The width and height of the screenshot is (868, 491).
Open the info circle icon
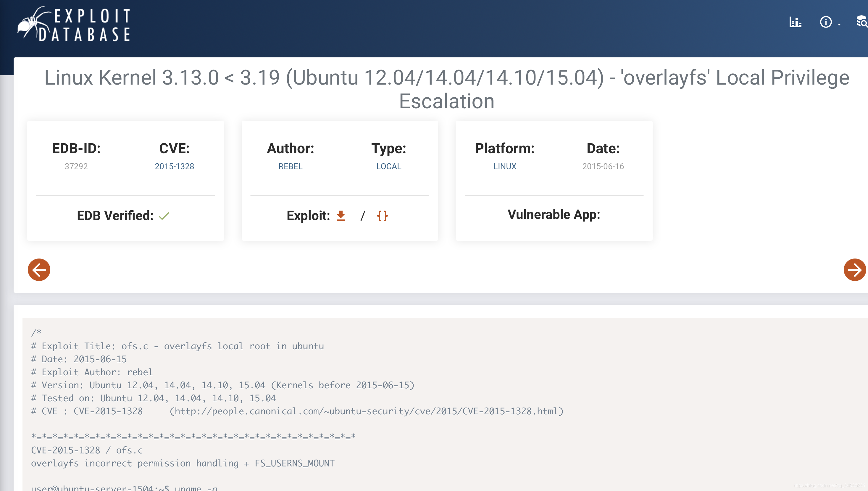point(825,22)
